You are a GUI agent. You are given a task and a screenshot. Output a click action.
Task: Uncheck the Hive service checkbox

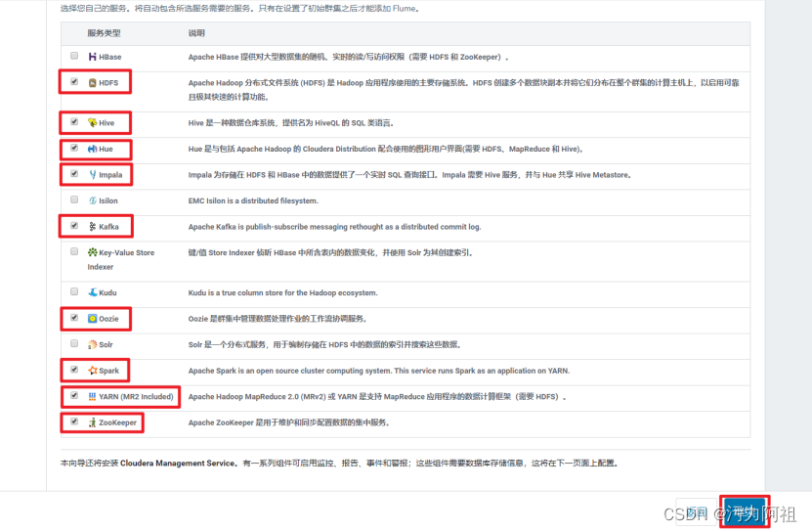click(74, 121)
